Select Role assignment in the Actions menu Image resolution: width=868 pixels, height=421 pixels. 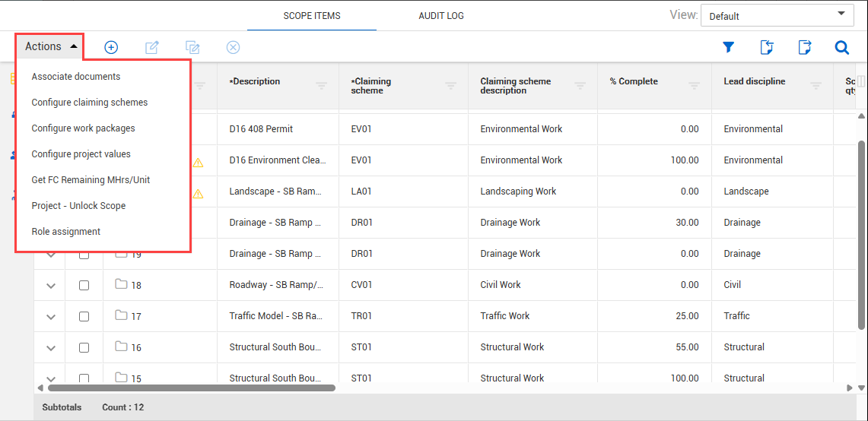pyautogui.click(x=66, y=232)
